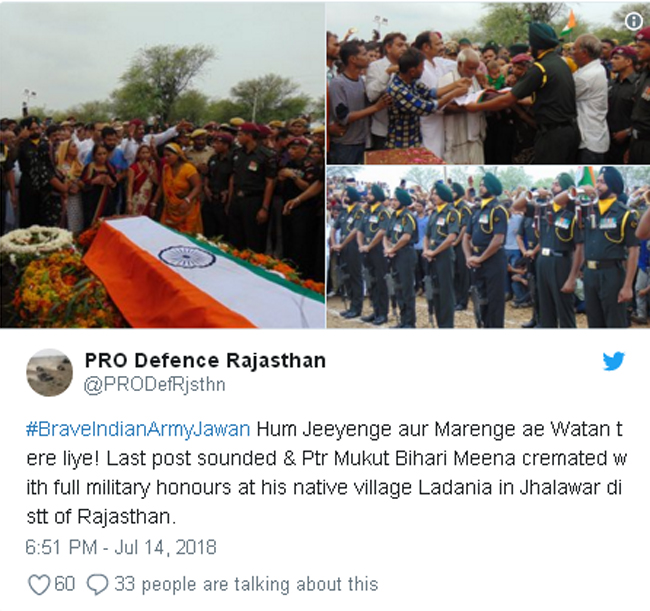Open PRO Defence Rajasthan profile avatar

pos(50,372)
